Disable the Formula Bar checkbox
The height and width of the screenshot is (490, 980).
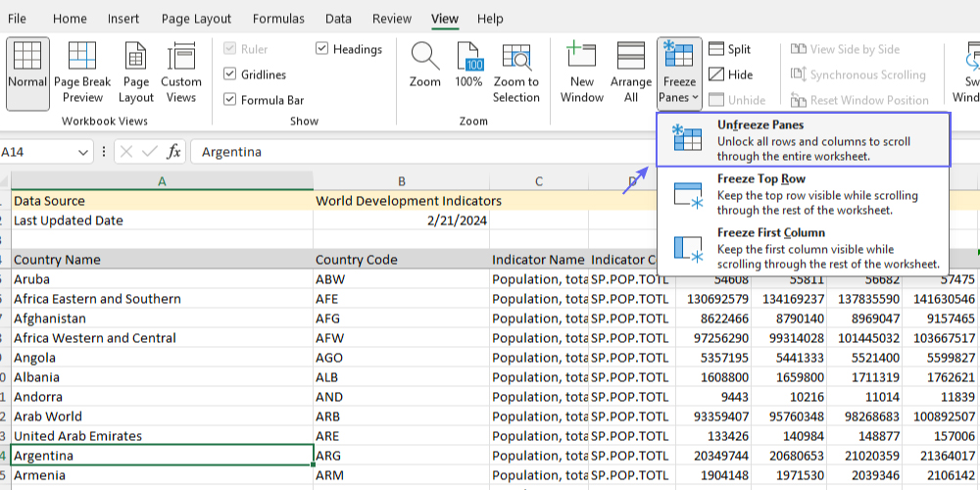[230, 99]
